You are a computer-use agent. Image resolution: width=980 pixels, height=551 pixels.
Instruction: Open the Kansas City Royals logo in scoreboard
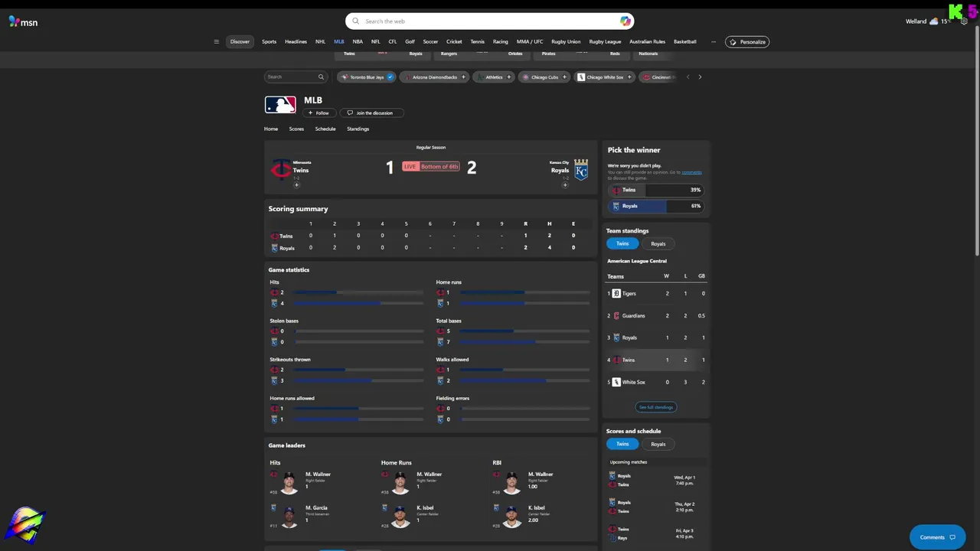(x=581, y=169)
